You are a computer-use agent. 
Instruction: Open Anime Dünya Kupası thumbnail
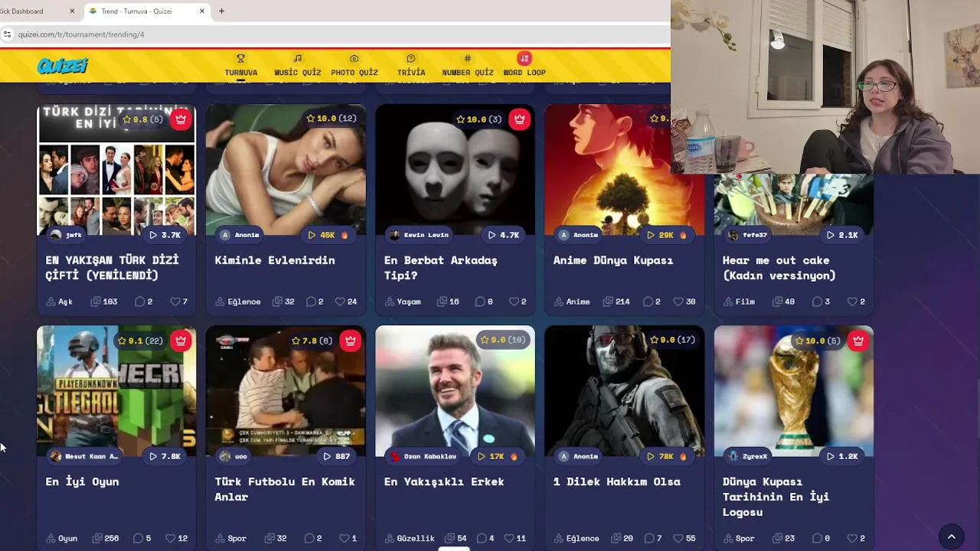click(624, 170)
